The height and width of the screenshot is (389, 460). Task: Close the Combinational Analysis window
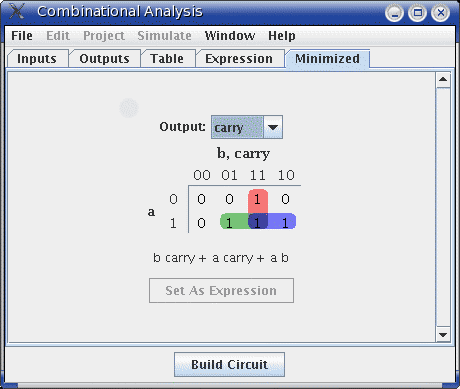tap(441, 13)
